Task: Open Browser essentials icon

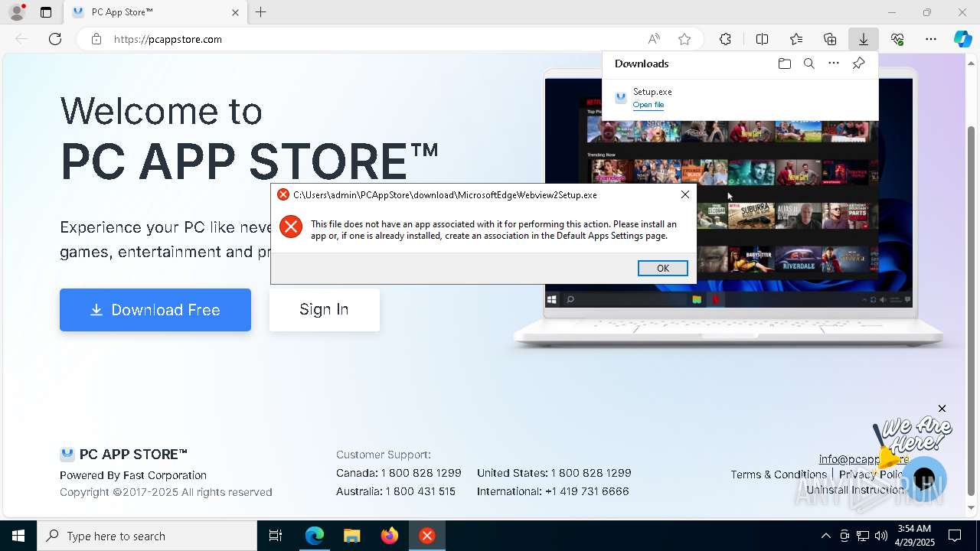Action: [897, 39]
